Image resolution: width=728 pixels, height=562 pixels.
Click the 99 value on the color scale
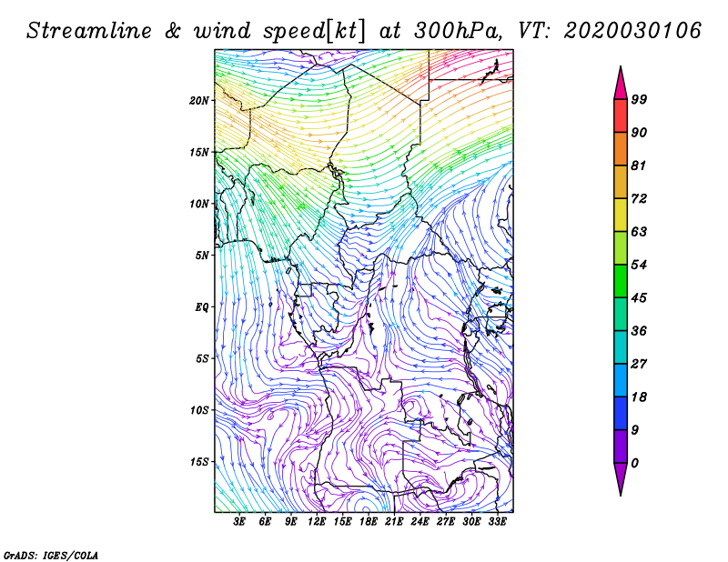pos(639,99)
